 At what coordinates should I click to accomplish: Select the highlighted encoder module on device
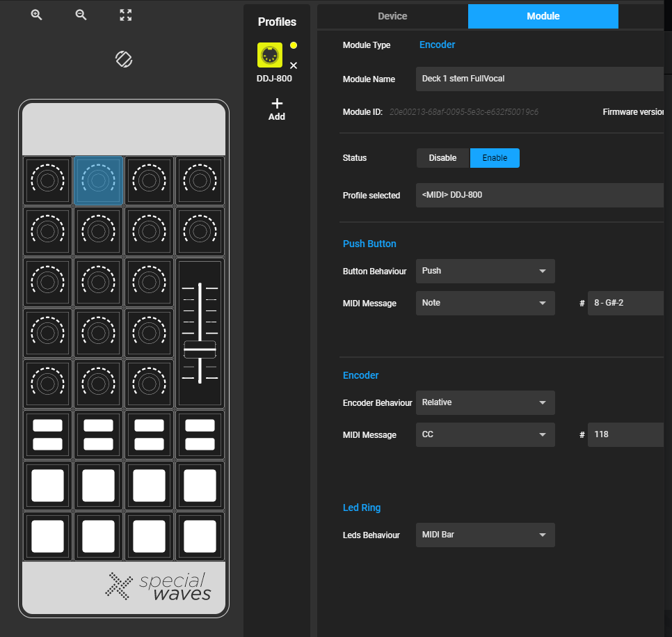click(98, 181)
